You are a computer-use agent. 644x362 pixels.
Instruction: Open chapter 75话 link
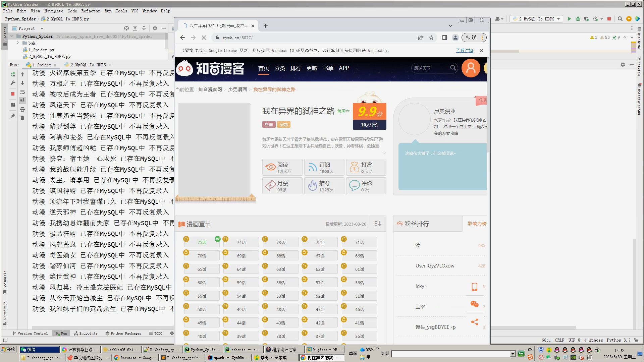click(202, 242)
